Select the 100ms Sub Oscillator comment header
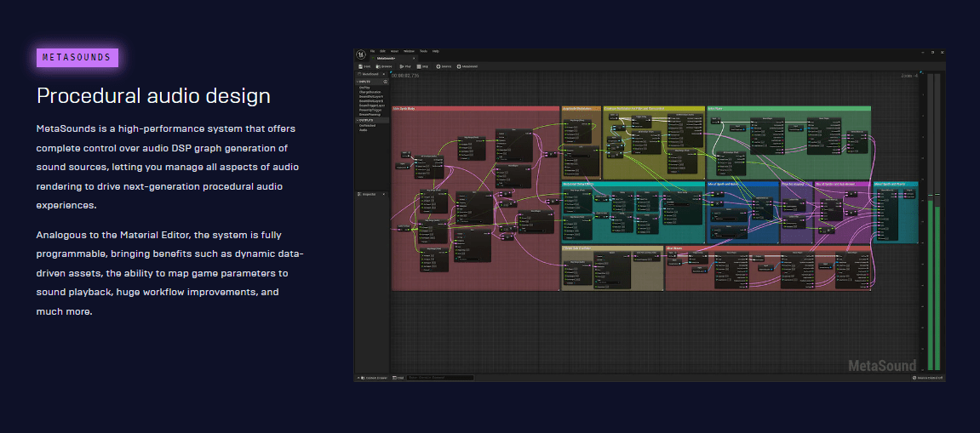 point(612,248)
